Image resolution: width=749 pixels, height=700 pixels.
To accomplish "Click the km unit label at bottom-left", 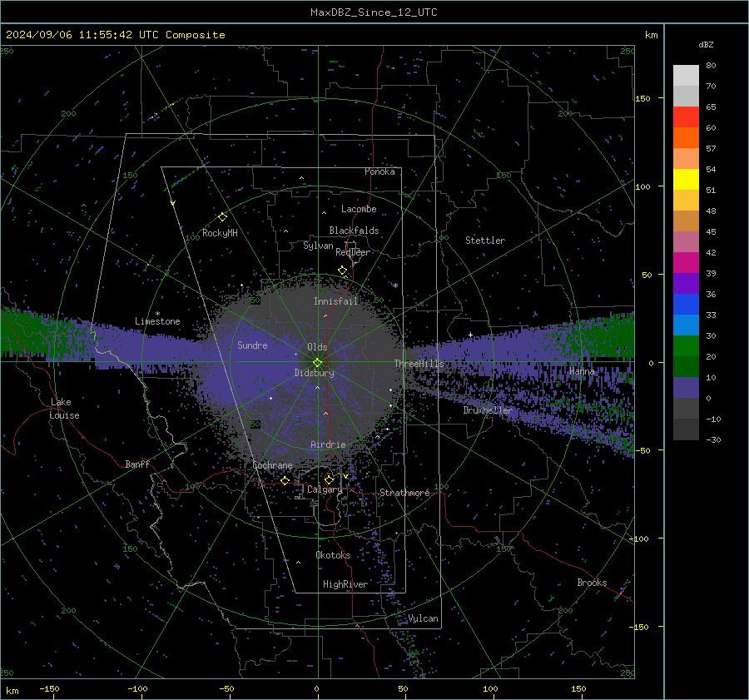I will 12,691.
